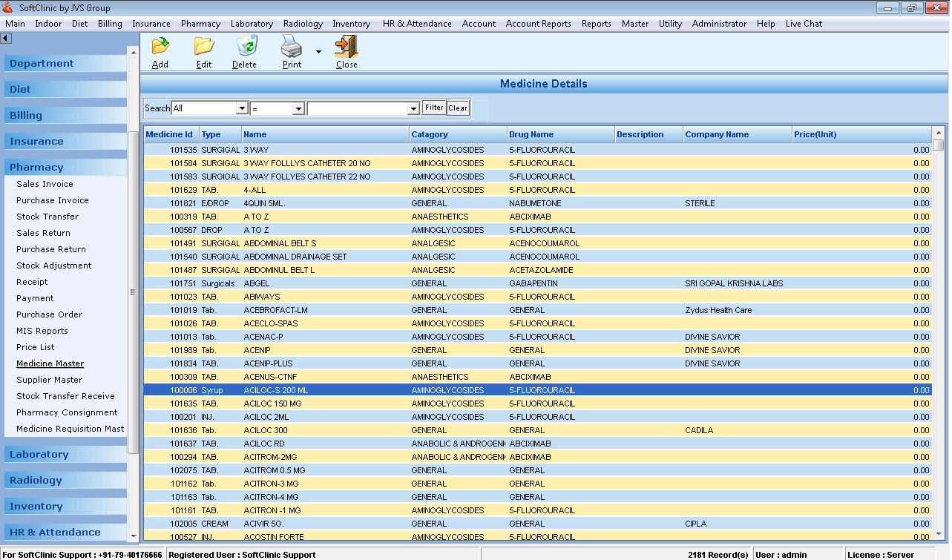Open the Edit icon to modify selected medicine
The width and height of the screenshot is (952, 560).
tap(203, 50)
